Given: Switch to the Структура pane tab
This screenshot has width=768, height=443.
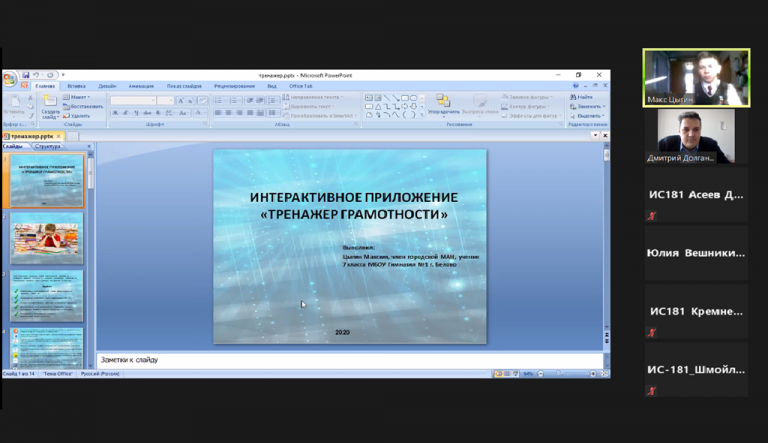Looking at the screenshot, I should click(x=48, y=147).
